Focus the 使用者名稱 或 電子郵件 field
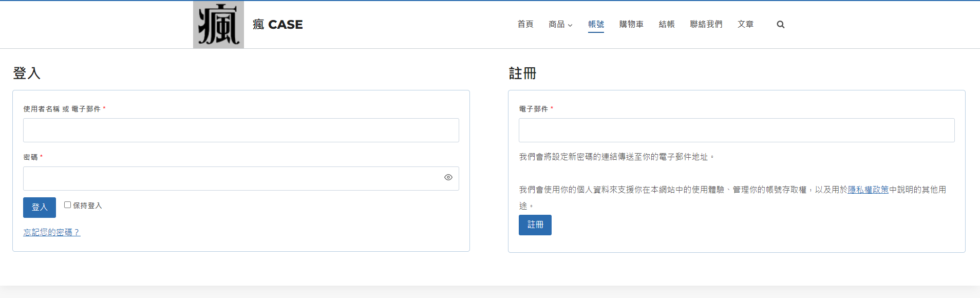The height and width of the screenshot is (298, 980). point(241,131)
